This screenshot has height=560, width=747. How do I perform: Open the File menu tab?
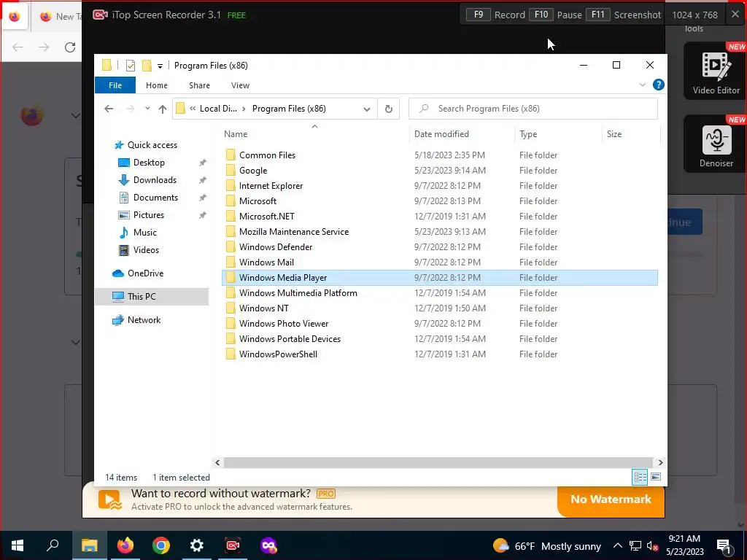click(x=115, y=85)
